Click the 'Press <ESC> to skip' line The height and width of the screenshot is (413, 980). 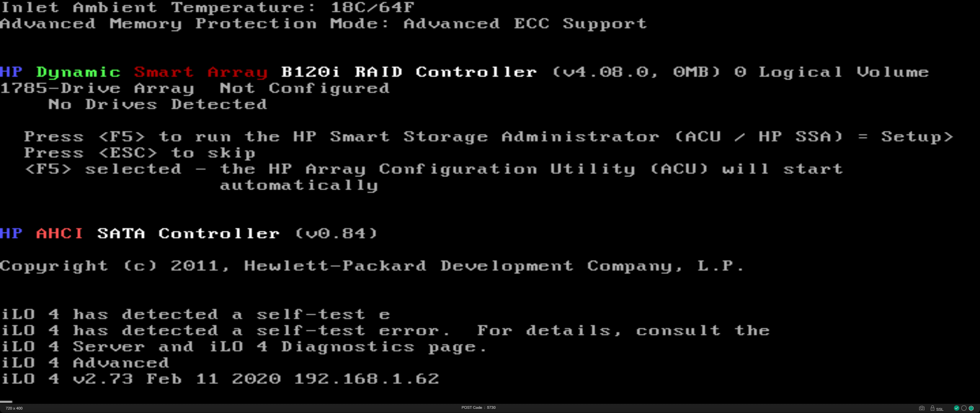pyautogui.click(x=140, y=153)
